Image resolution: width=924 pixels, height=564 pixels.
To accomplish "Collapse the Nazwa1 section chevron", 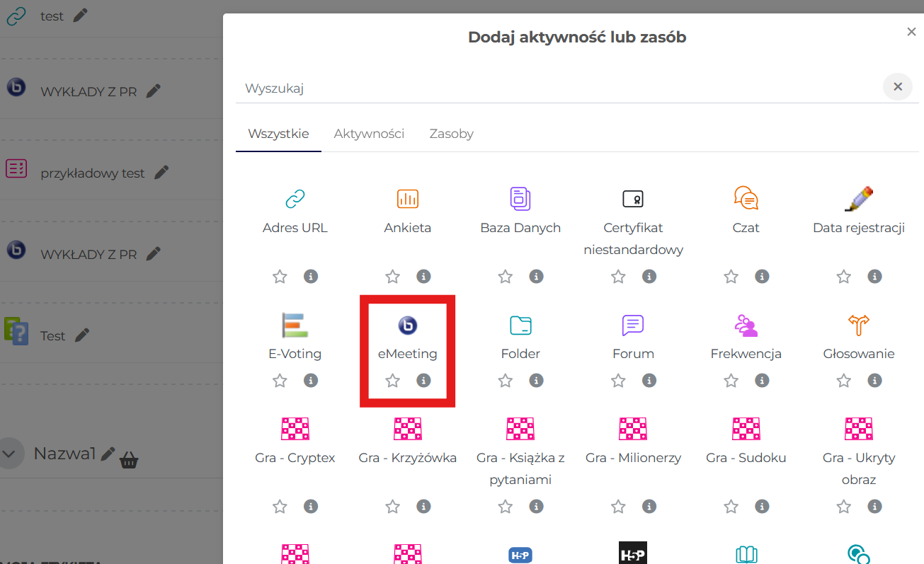I will [10, 454].
